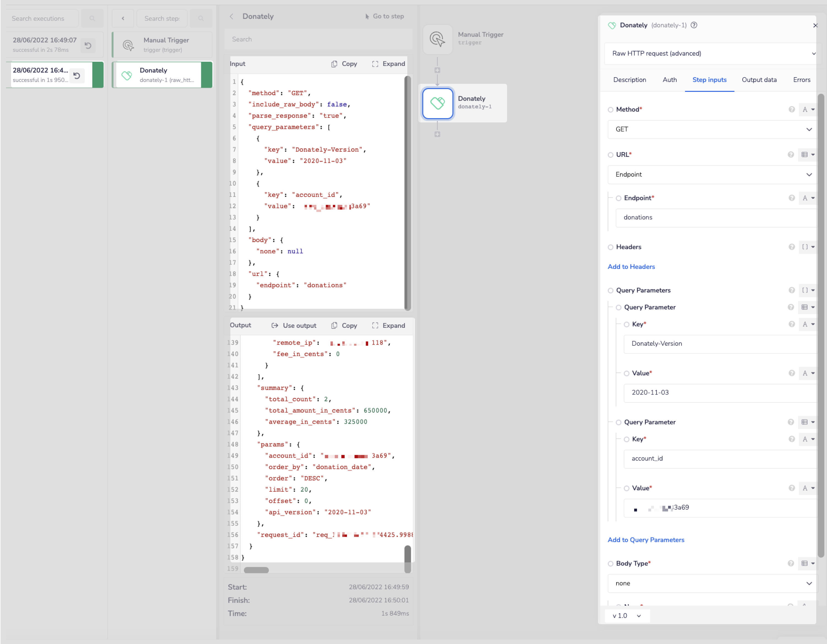The width and height of the screenshot is (827, 644).
Task: Click the plus connector below Donately node
Action: pos(437,135)
